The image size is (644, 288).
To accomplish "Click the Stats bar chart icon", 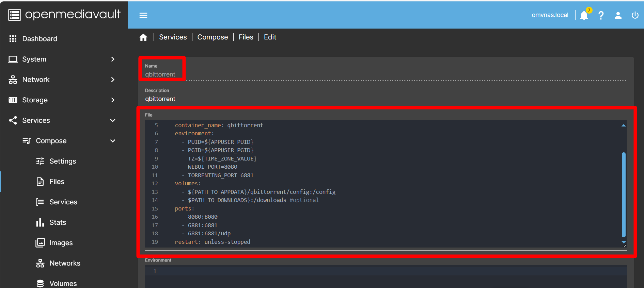I will click(40, 222).
